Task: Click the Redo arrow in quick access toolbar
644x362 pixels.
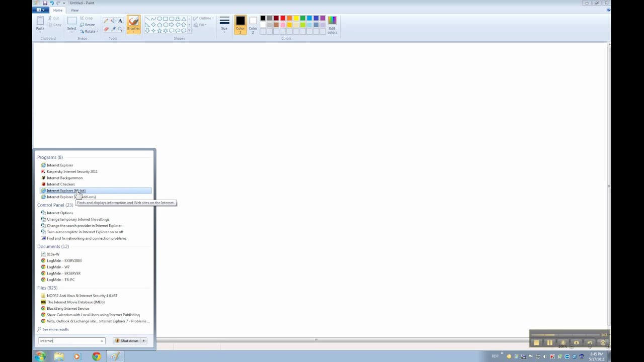Action: [x=58, y=3]
